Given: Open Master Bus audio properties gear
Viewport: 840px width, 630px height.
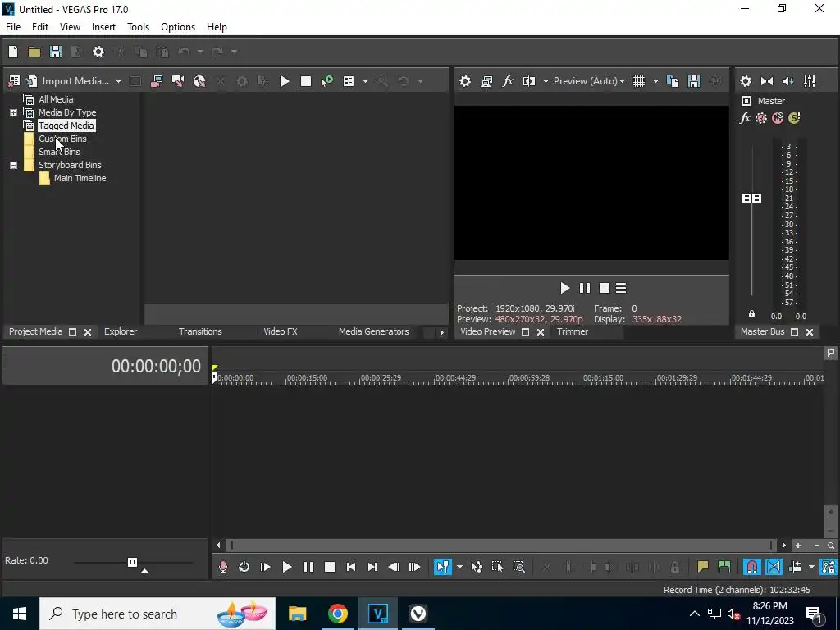Looking at the screenshot, I should pyautogui.click(x=746, y=81).
